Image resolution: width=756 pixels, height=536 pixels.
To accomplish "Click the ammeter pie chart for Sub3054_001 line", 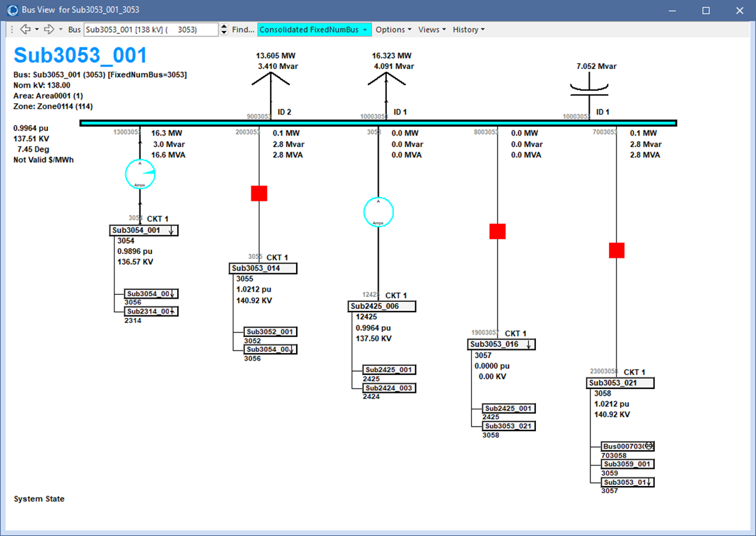I will [140, 174].
